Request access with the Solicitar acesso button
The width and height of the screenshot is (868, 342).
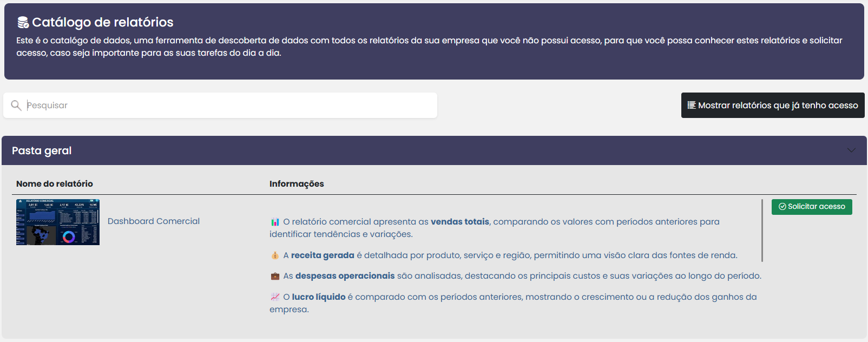pos(811,207)
